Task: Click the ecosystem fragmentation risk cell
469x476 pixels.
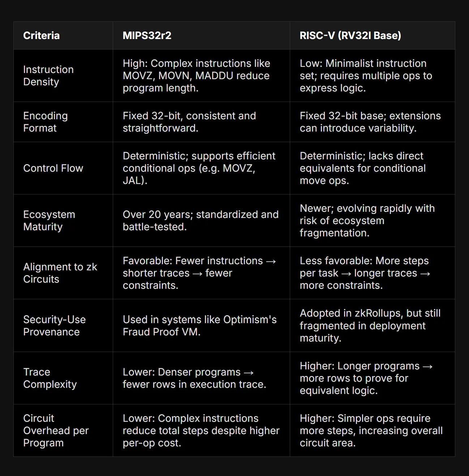Action: [x=367, y=220]
